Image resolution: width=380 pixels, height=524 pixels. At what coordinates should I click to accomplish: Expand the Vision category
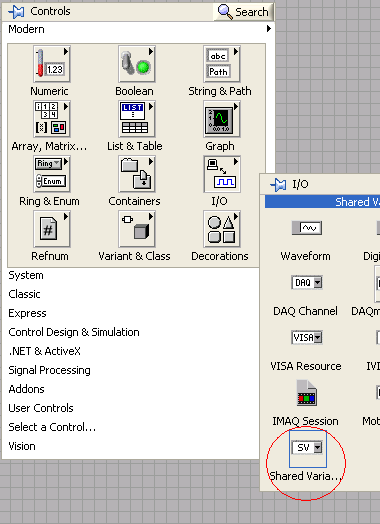coord(22,446)
